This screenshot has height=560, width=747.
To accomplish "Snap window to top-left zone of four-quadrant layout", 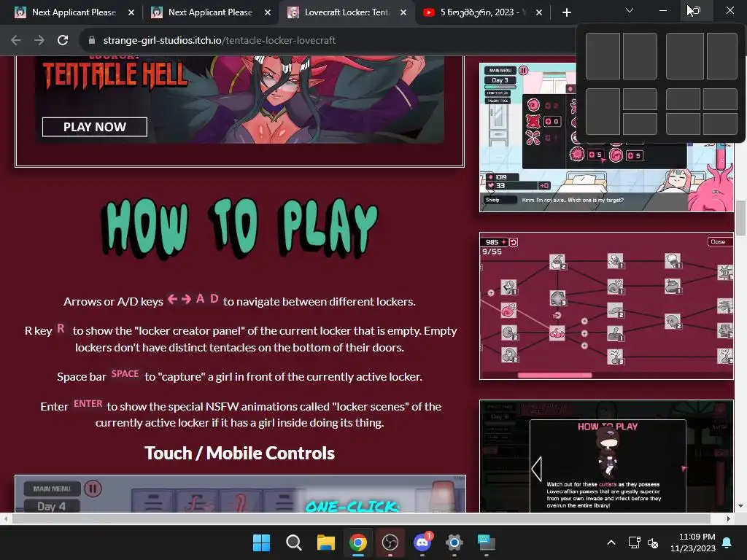I will (x=683, y=99).
